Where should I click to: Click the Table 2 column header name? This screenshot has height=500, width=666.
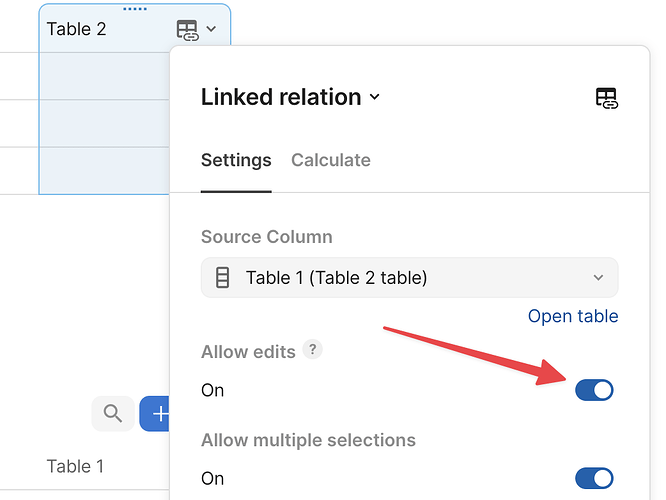(77, 29)
